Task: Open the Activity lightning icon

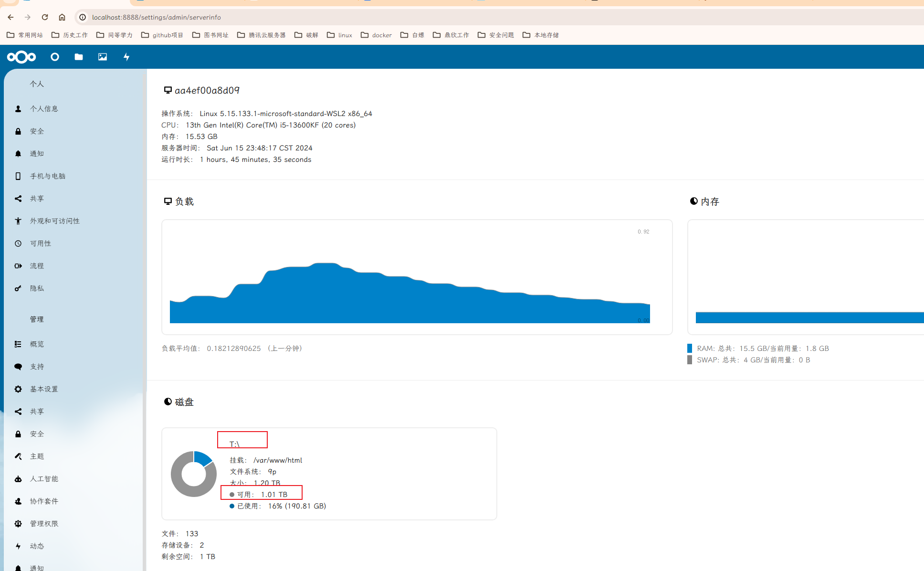Action: pyautogui.click(x=126, y=57)
